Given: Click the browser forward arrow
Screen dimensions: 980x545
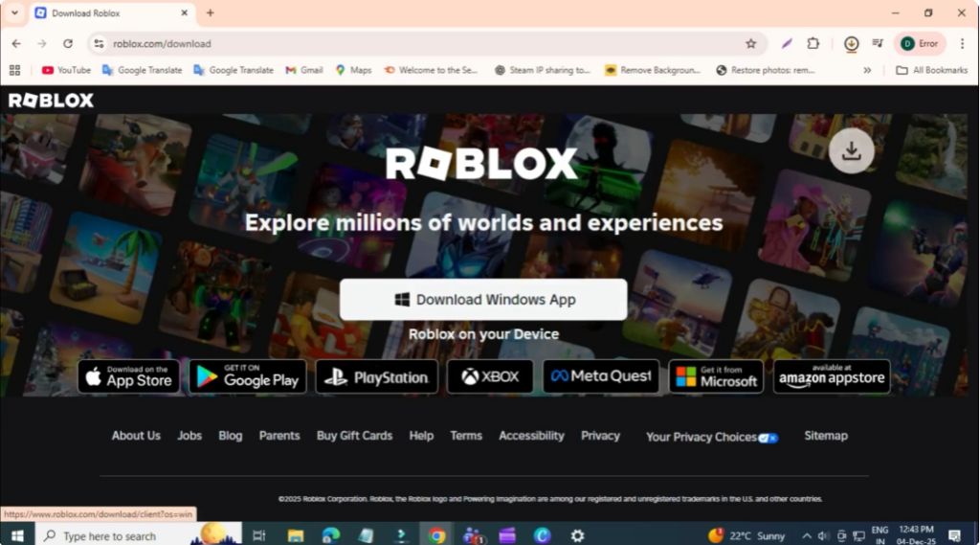Looking at the screenshot, I should (x=42, y=44).
